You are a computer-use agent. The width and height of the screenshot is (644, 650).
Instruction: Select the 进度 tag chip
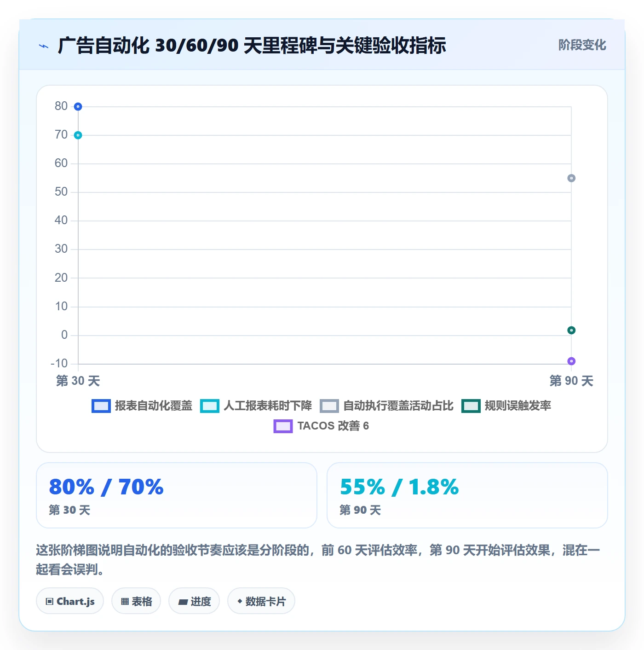[x=194, y=601]
